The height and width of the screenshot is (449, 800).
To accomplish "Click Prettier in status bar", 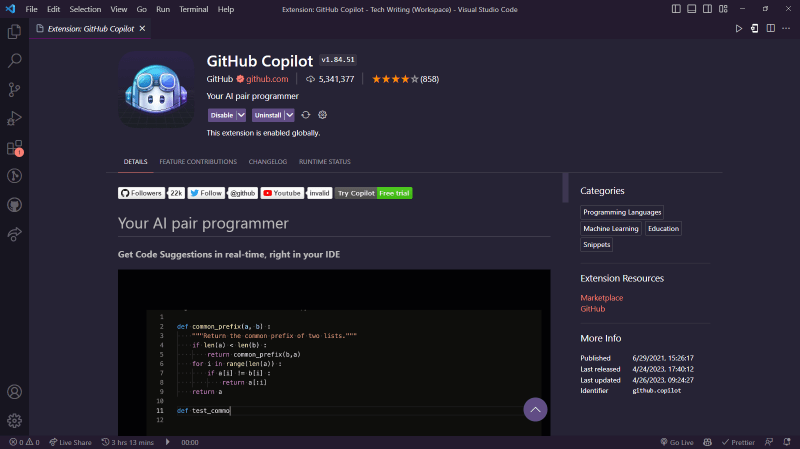I will point(738,442).
